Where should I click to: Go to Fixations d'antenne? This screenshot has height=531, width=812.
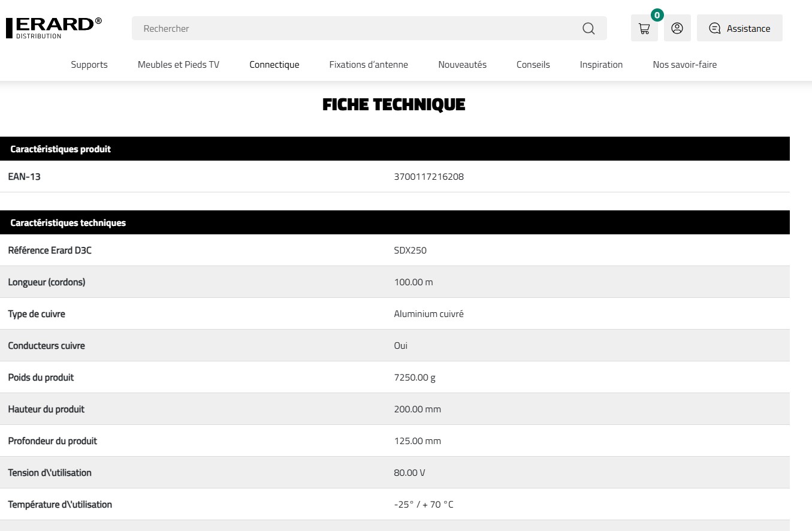[369, 65]
